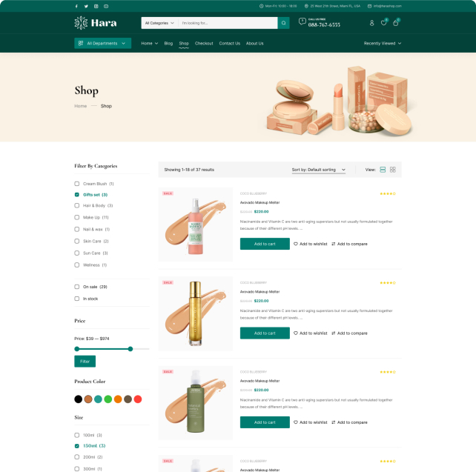The height and width of the screenshot is (472, 476).
Task: Open first Avovado Makeup Melter title link
Action: tap(260, 202)
